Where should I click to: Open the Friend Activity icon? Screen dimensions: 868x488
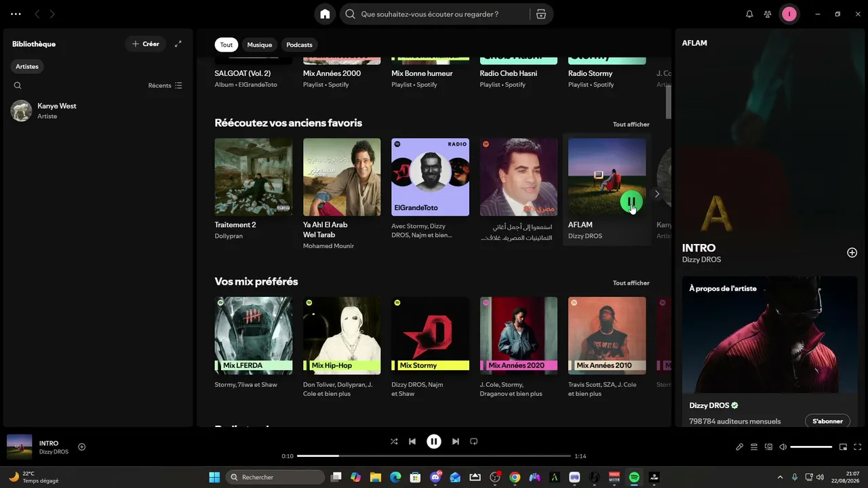pyautogui.click(x=768, y=14)
